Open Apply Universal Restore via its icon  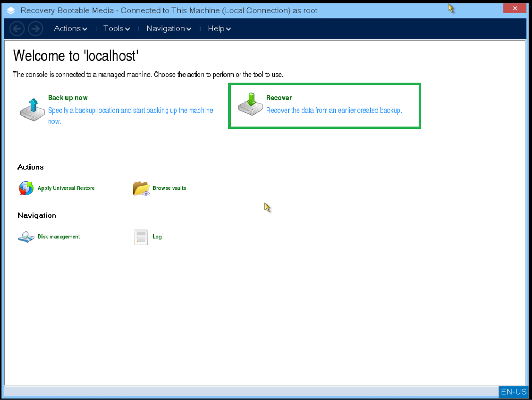pos(26,188)
